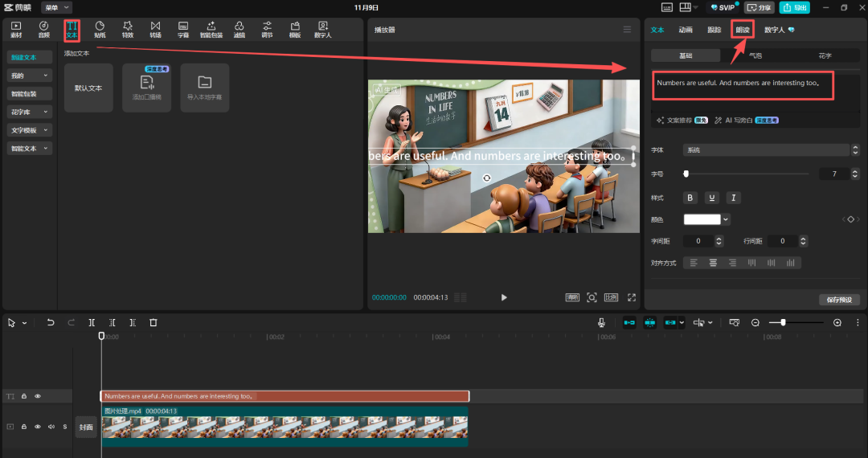Click the 保存预设 button
Screen dimensions: 868x458
tap(839, 300)
